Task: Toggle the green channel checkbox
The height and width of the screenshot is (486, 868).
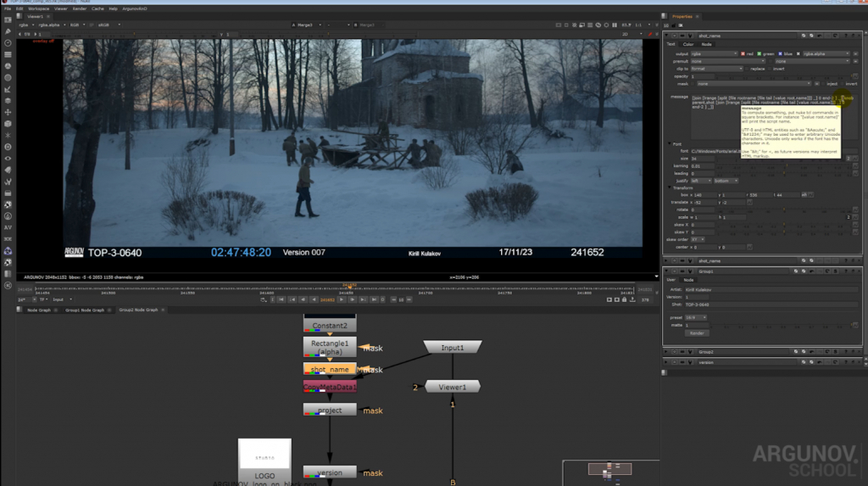Action: tap(760, 53)
